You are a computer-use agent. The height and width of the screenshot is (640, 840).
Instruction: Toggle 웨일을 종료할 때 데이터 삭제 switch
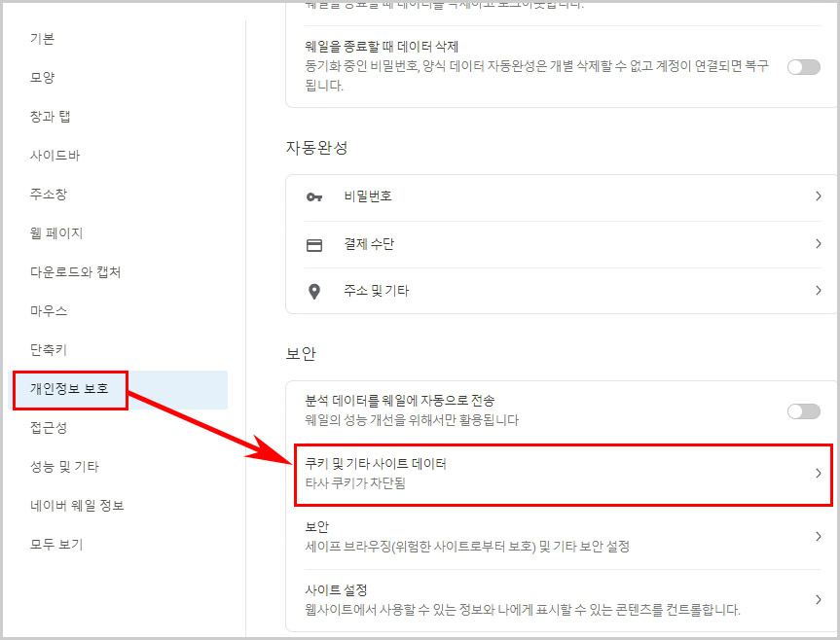804,67
